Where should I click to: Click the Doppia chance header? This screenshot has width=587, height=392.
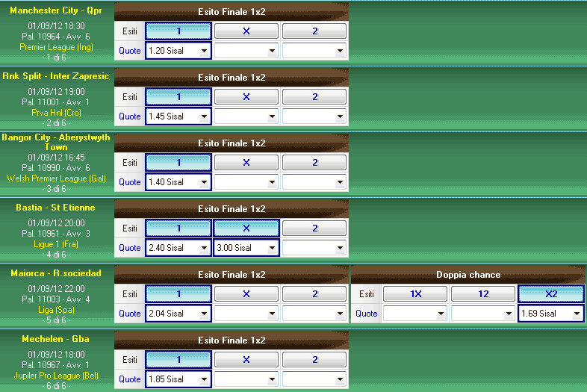pyautogui.click(x=468, y=275)
